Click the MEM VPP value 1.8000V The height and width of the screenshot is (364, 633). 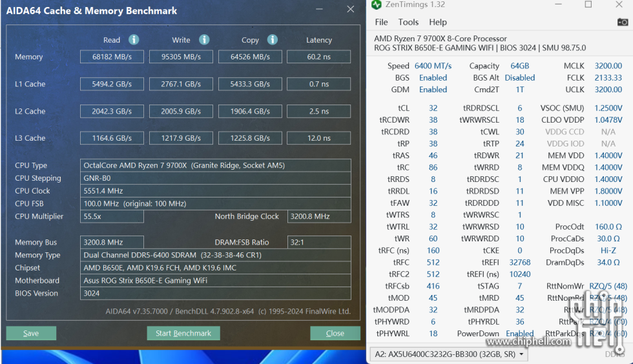[608, 191]
